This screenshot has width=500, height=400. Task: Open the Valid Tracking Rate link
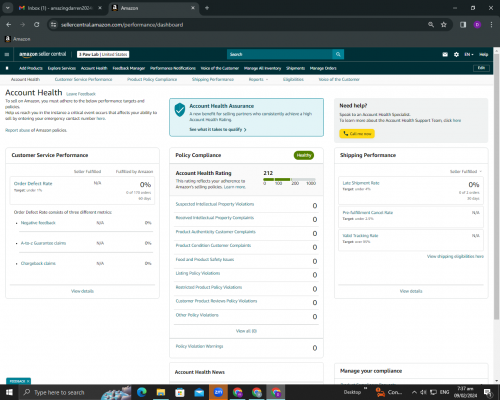pos(360,236)
